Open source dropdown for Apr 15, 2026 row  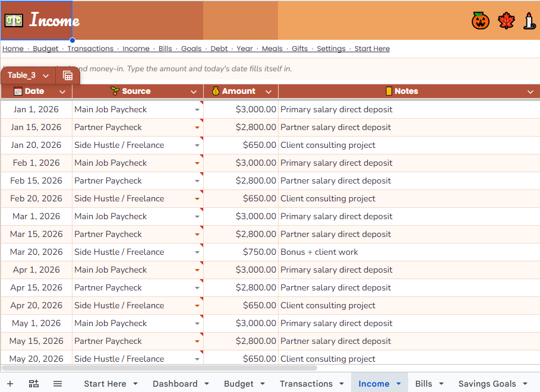coord(197,288)
